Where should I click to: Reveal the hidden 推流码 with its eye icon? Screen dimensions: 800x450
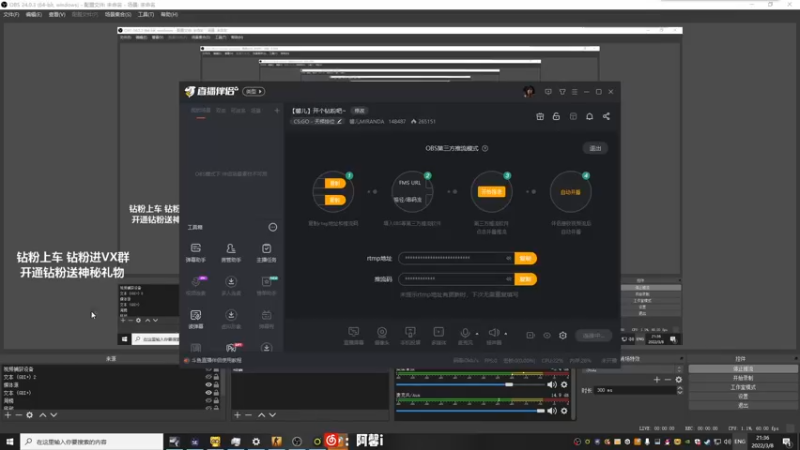[x=509, y=279]
